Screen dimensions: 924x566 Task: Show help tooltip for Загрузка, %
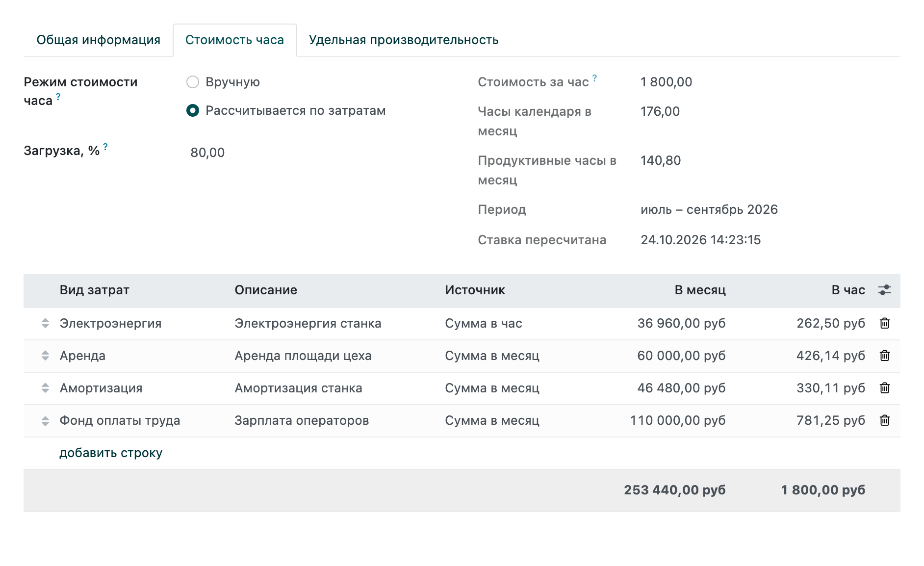click(105, 147)
